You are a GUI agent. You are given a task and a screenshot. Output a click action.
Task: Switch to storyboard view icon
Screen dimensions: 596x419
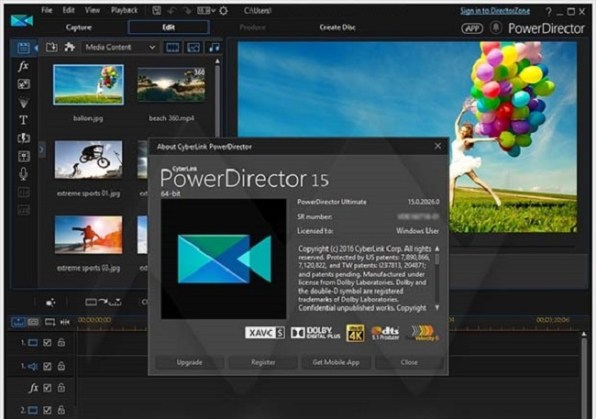[33, 322]
